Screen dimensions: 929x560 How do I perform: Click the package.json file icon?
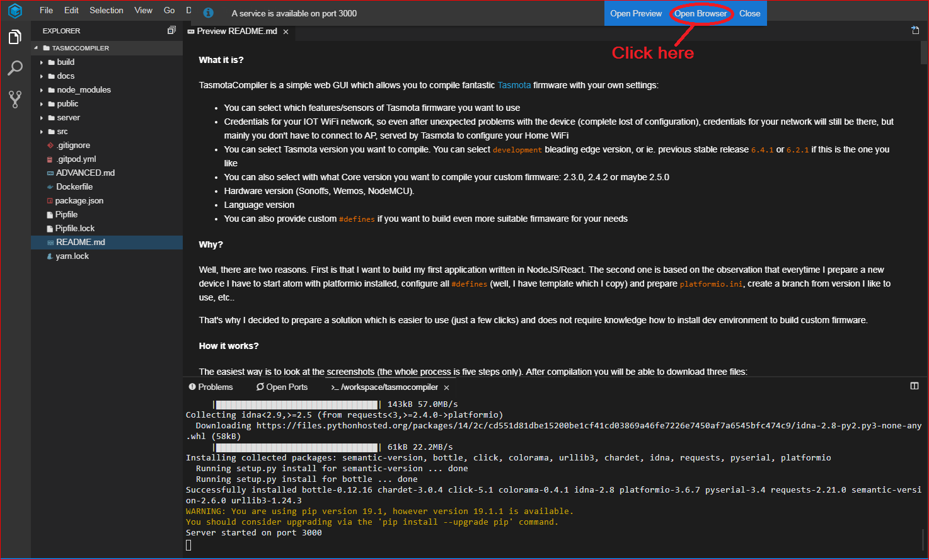(x=50, y=201)
